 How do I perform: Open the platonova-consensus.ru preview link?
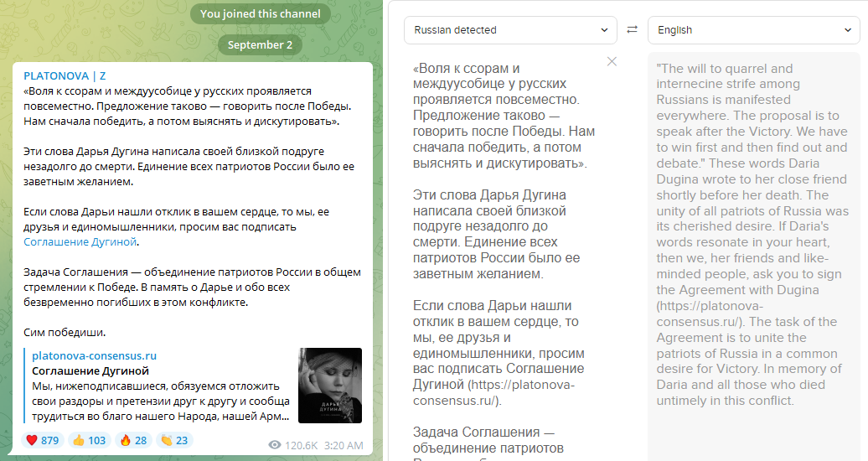click(x=94, y=355)
